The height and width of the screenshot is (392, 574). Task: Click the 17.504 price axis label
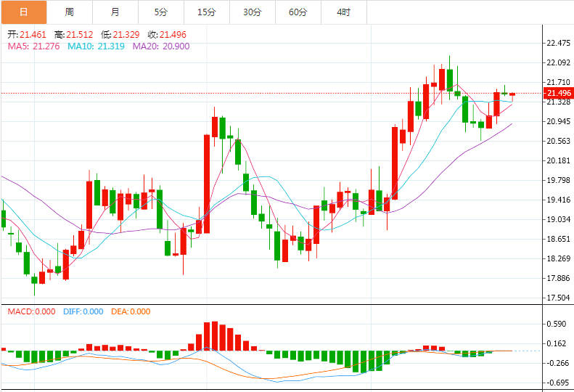coord(558,298)
